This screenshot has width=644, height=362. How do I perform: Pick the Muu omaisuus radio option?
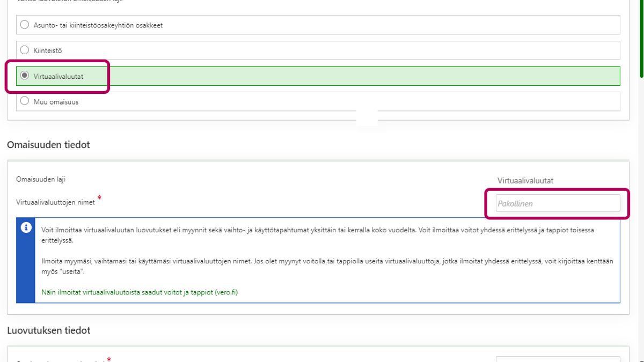click(24, 101)
